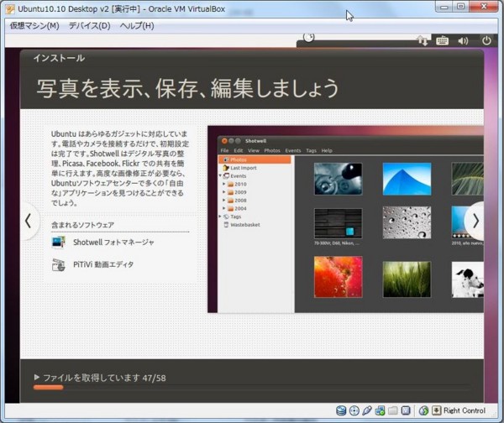The height and width of the screenshot is (423, 504).
Task: Open the 仮想マシン(M) menu
Action: [34, 26]
